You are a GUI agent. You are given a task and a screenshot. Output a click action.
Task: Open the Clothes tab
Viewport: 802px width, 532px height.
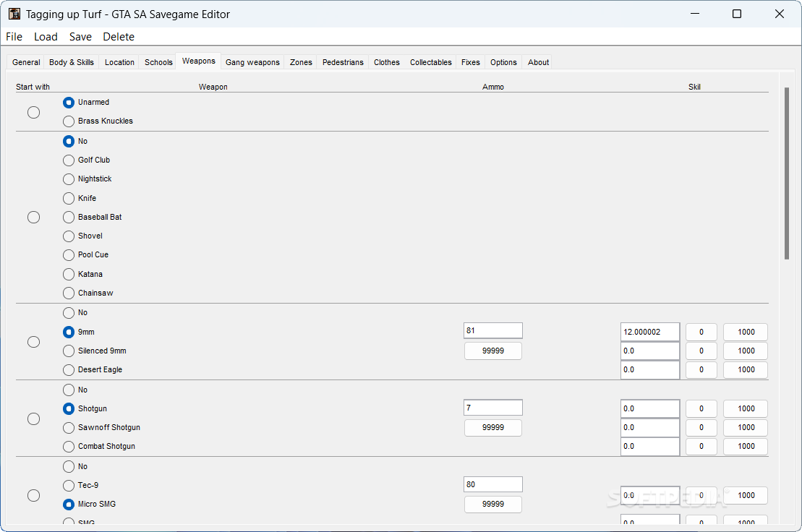(x=387, y=62)
